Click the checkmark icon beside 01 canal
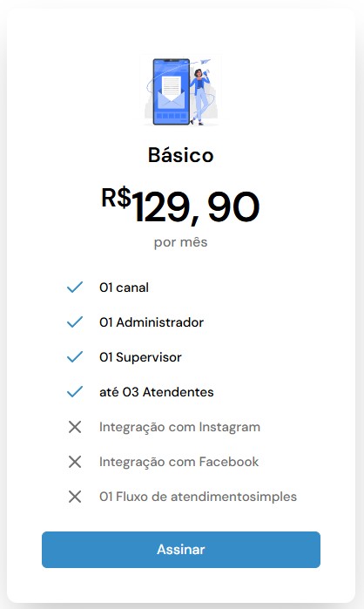 pos(75,287)
